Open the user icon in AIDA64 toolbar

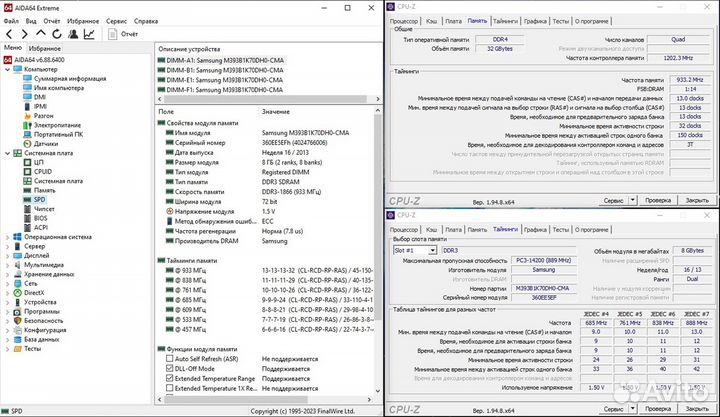coord(73,34)
